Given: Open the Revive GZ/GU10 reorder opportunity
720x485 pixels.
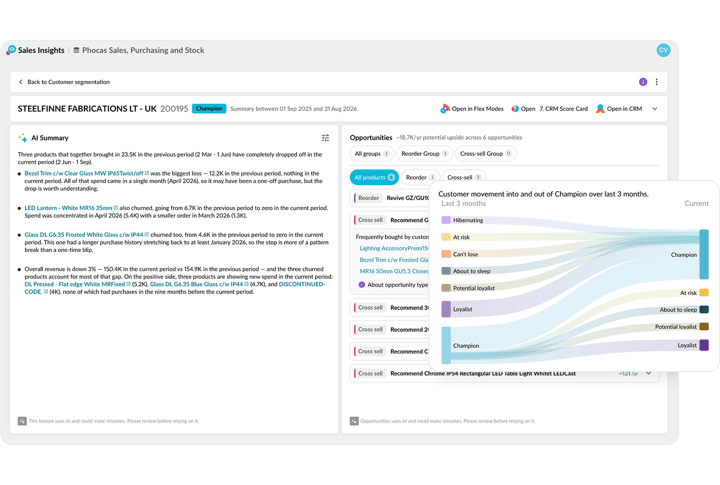Looking at the screenshot, I should pyautogui.click(x=390, y=198).
